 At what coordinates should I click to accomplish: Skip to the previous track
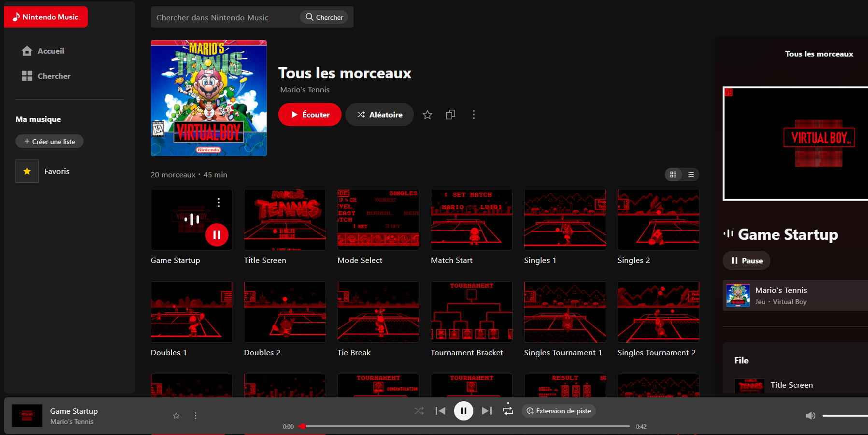[x=441, y=411]
